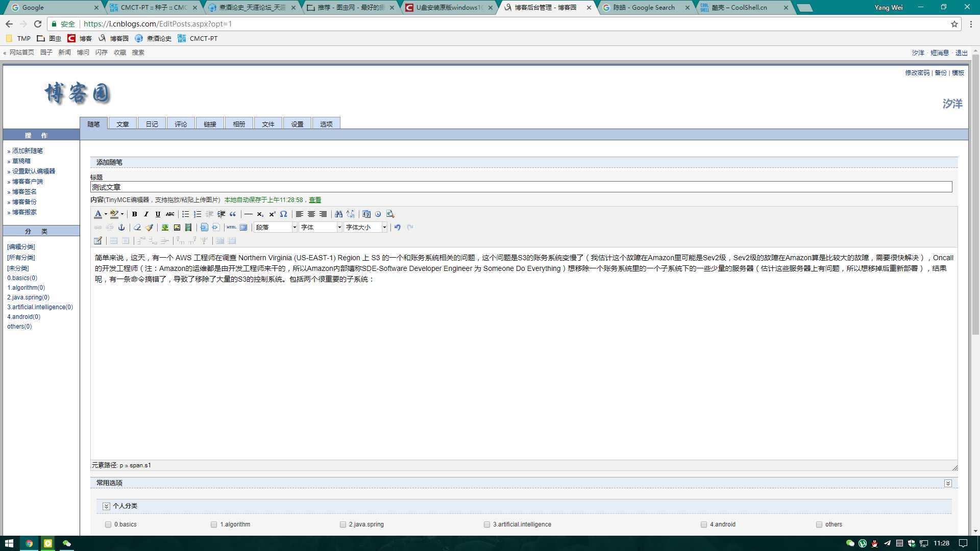Image resolution: width=980 pixels, height=551 pixels.
Task: Apply subscript formatting
Action: [260, 214]
